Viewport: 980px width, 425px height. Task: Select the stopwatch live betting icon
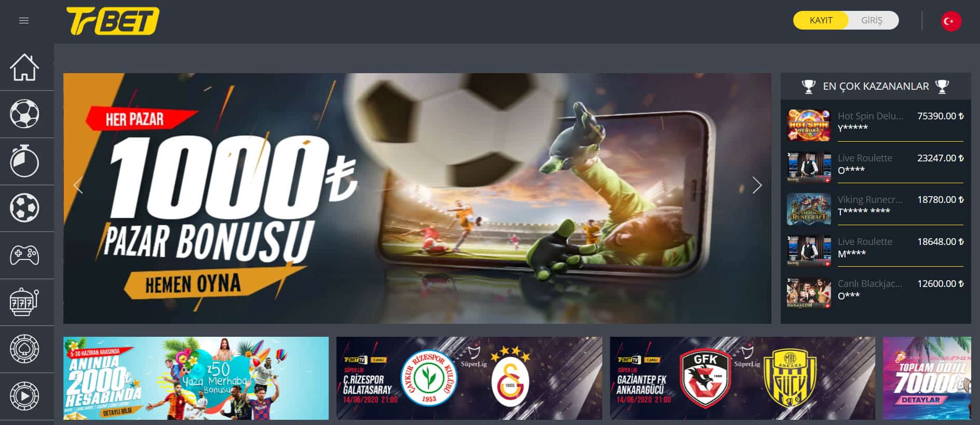24,161
